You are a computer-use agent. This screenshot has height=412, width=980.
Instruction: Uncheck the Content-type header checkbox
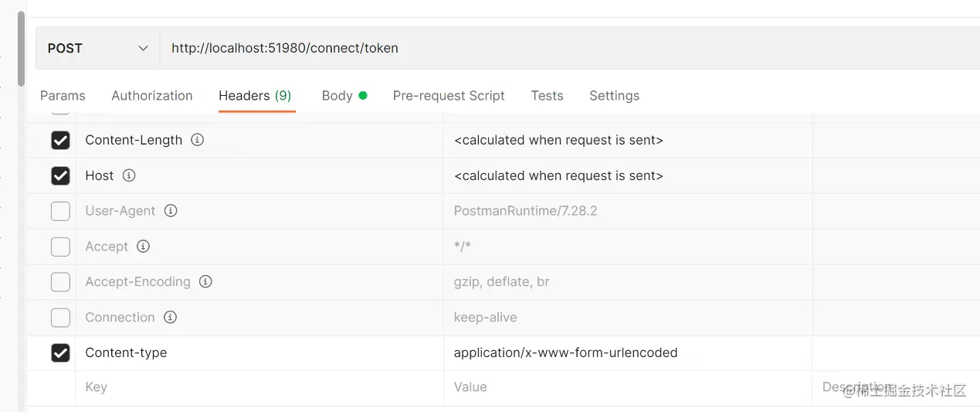[x=60, y=352]
